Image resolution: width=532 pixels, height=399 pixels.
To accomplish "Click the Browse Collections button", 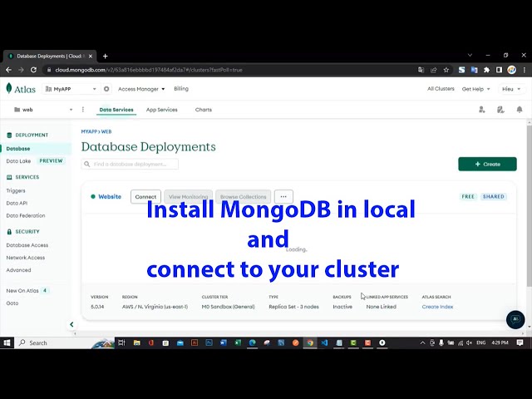I will (x=244, y=197).
